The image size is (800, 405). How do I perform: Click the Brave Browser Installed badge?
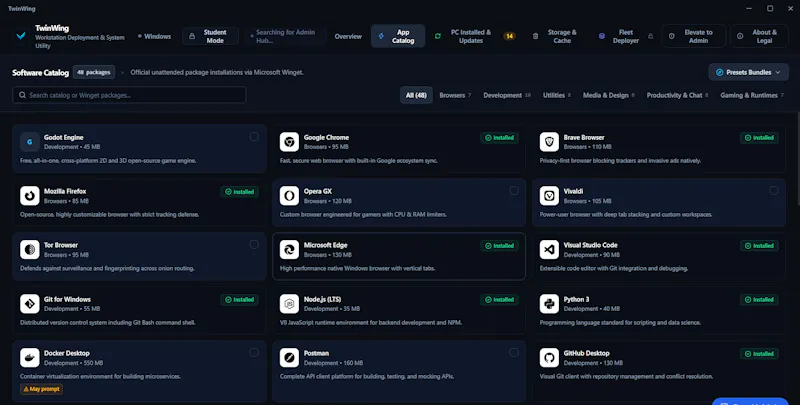point(759,138)
